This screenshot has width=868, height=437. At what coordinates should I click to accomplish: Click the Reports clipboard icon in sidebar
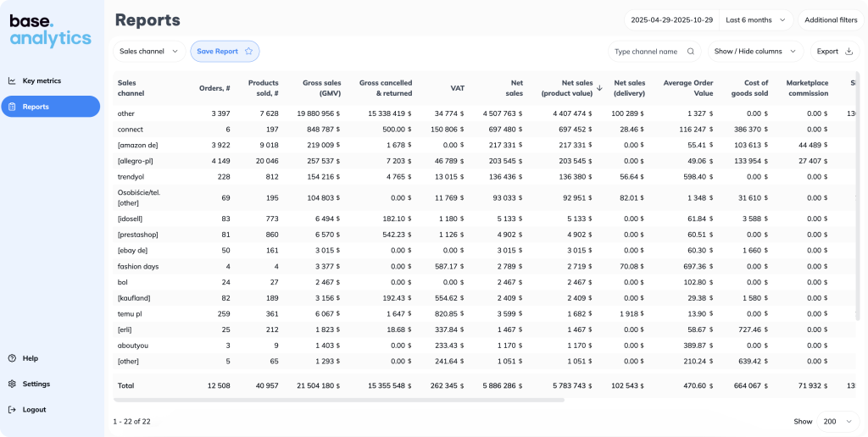pos(12,107)
